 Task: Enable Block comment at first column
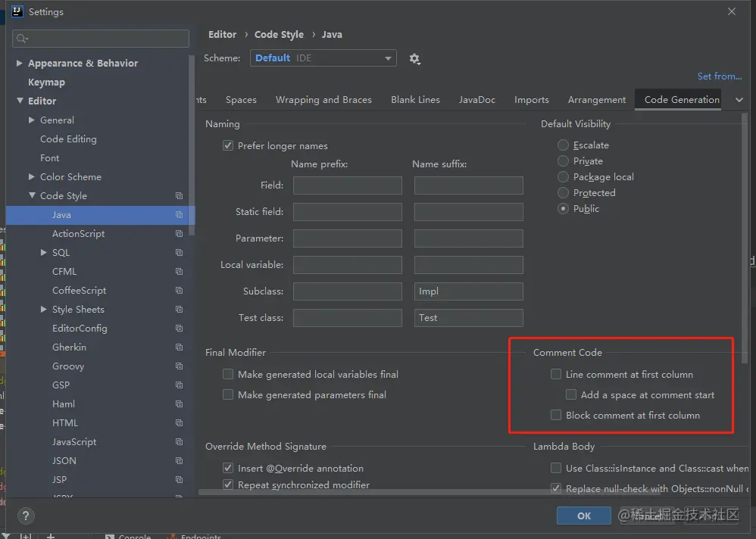[x=556, y=415]
